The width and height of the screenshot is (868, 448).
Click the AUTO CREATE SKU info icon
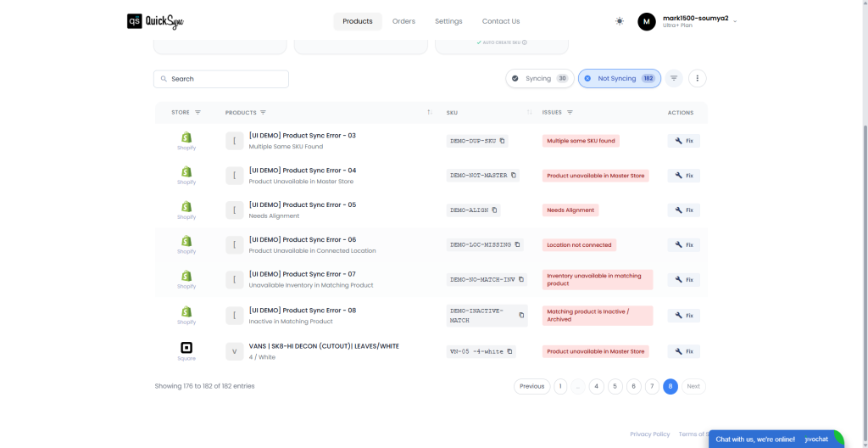(x=524, y=42)
